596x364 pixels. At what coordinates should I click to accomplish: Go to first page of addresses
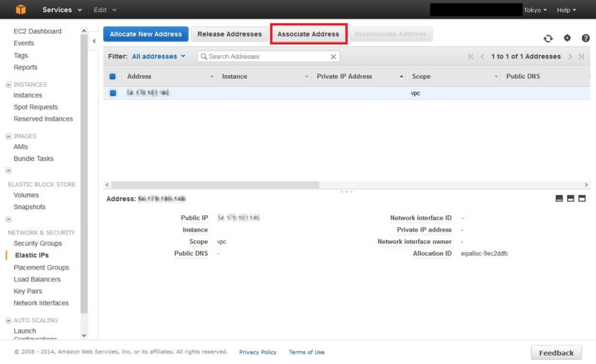(471, 57)
